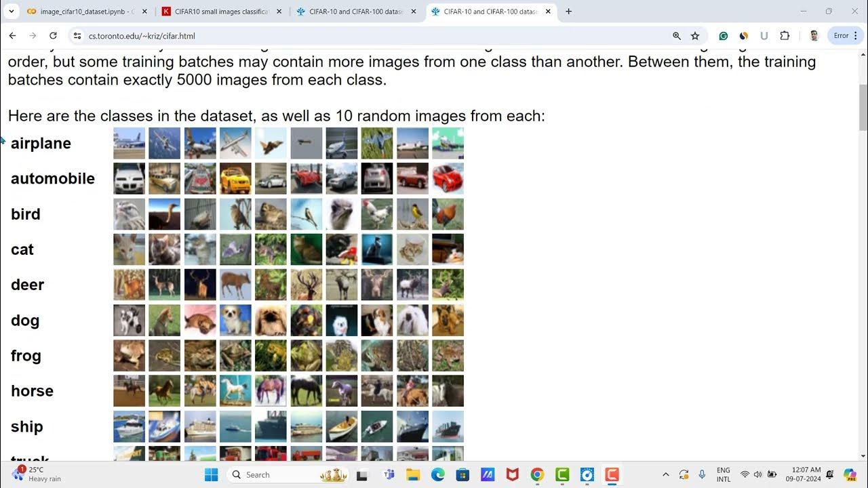Open the Extensions puzzle-piece icon
Screen dimensions: 868x488
tap(785, 36)
